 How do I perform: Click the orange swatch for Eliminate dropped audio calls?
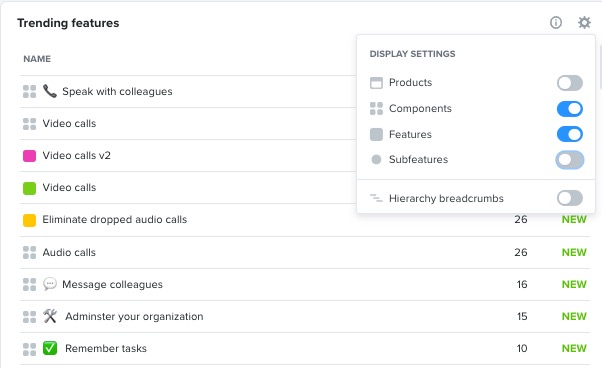tap(30, 220)
